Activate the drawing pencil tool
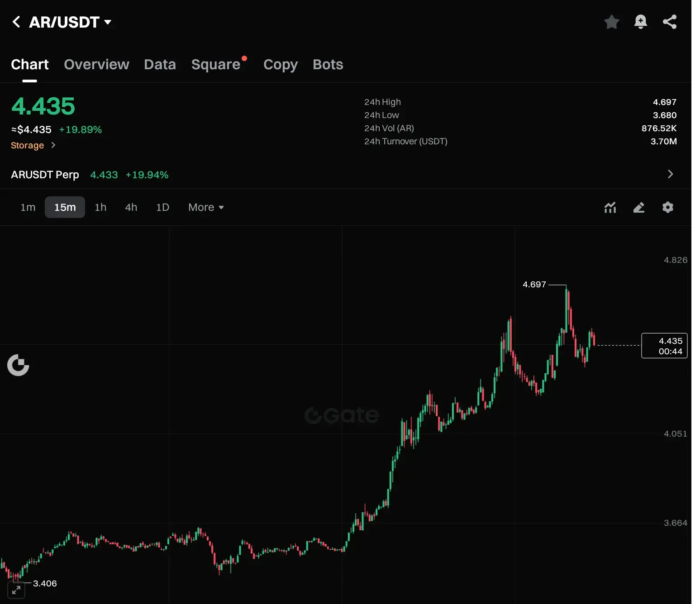700x604 pixels. pos(639,207)
